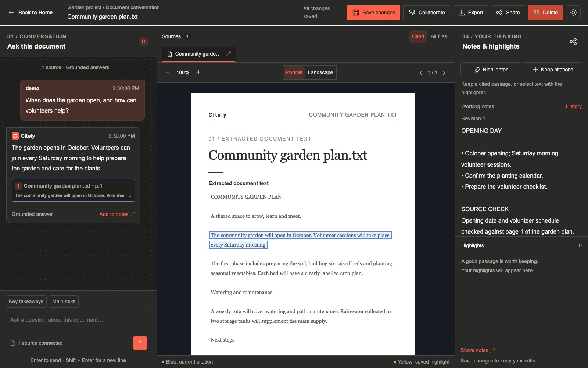
Task: Enable the Highlighter tool
Action: (x=490, y=70)
